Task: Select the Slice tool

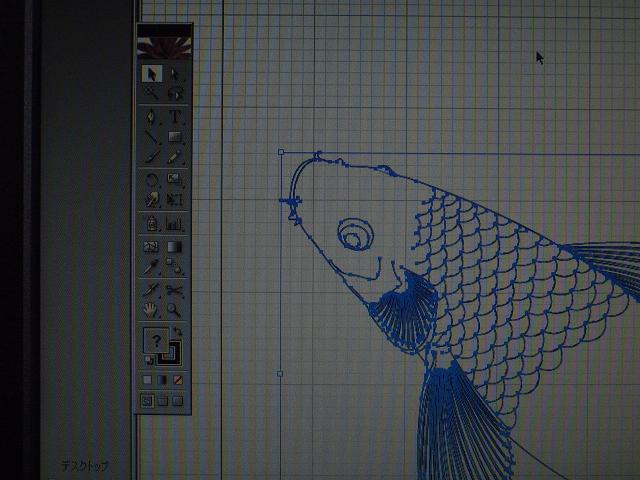Action: (152, 290)
